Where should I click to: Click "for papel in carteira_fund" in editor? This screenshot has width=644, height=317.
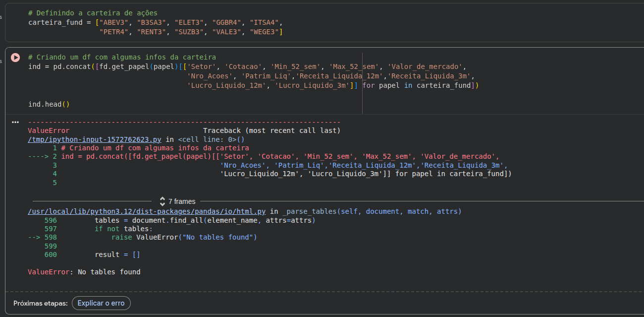pyautogui.click(x=418, y=85)
